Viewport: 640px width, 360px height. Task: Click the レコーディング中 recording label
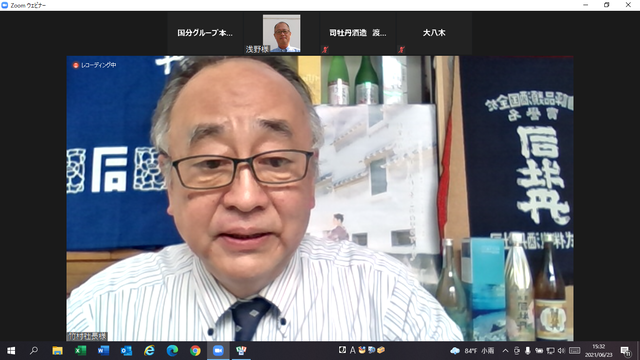click(x=98, y=65)
